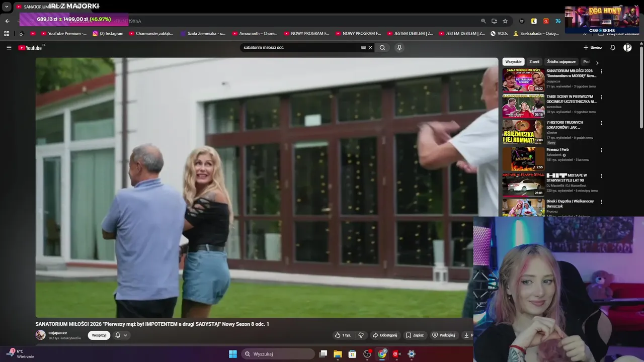Bookmark this page with the star icon
644x362 pixels.
point(505,21)
